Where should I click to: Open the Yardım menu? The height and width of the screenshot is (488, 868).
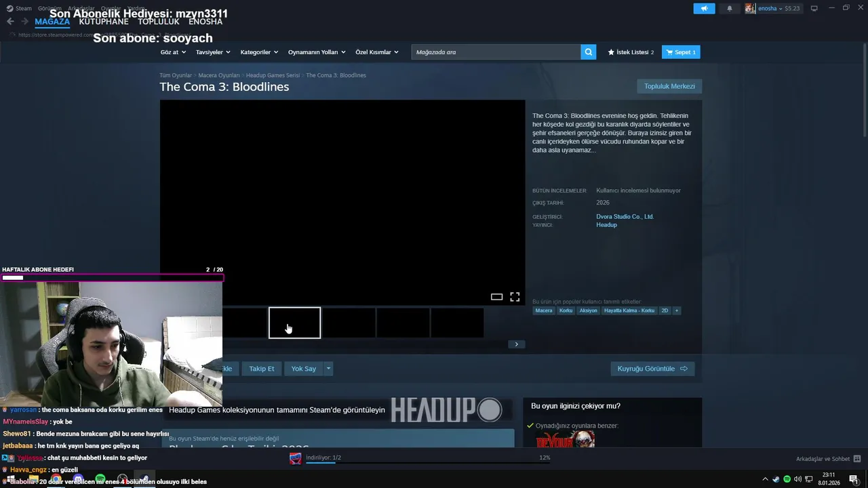(137, 8)
